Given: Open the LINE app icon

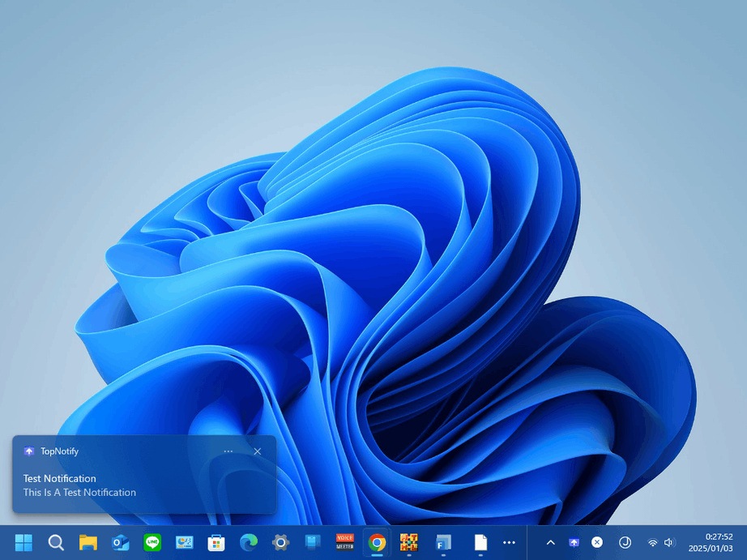Looking at the screenshot, I should [x=152, y=542].
